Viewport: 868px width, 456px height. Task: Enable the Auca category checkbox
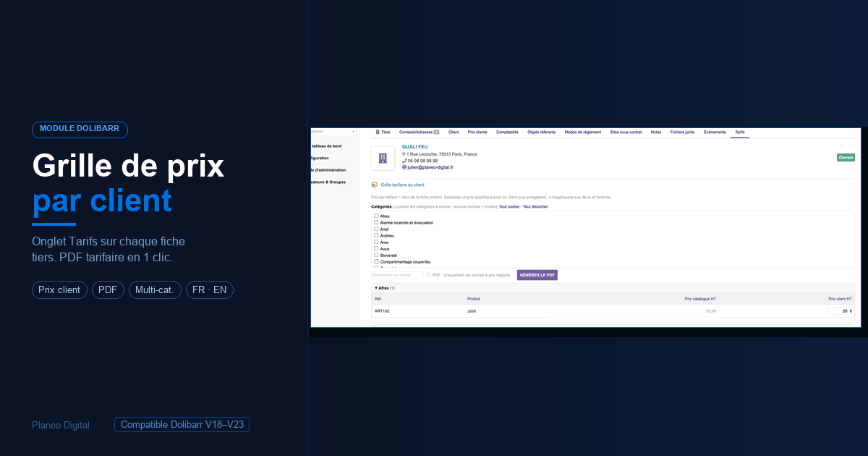376,248
